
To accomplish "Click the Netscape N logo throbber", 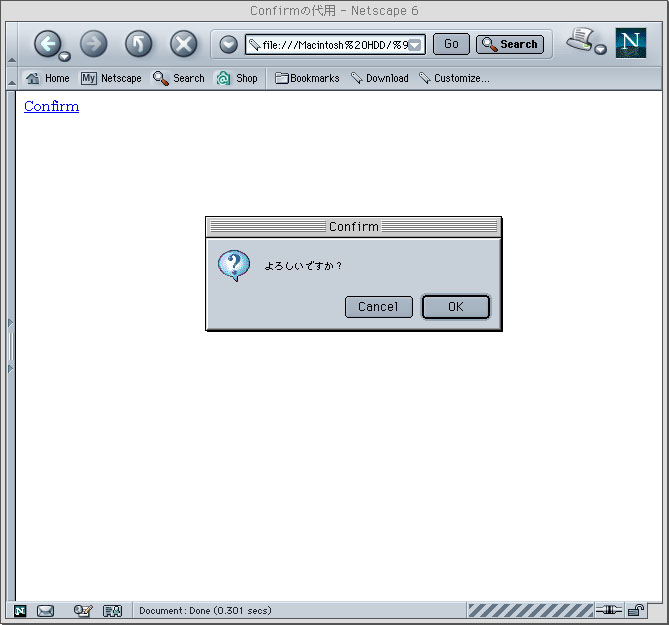I will (x=631, y=43).
